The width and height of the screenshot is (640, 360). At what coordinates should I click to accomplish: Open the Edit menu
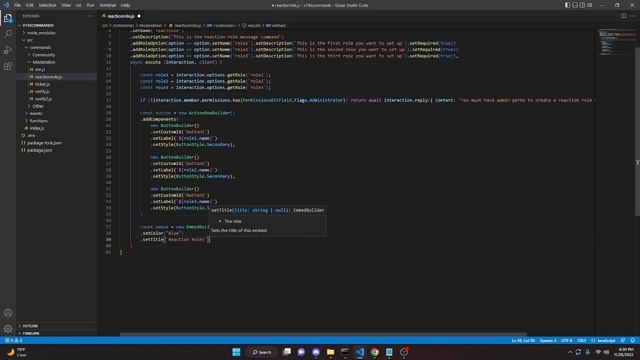29,5
